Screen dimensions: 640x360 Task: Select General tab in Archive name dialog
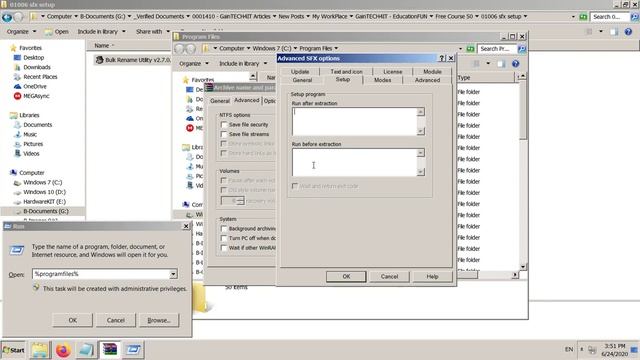[220, 101]
